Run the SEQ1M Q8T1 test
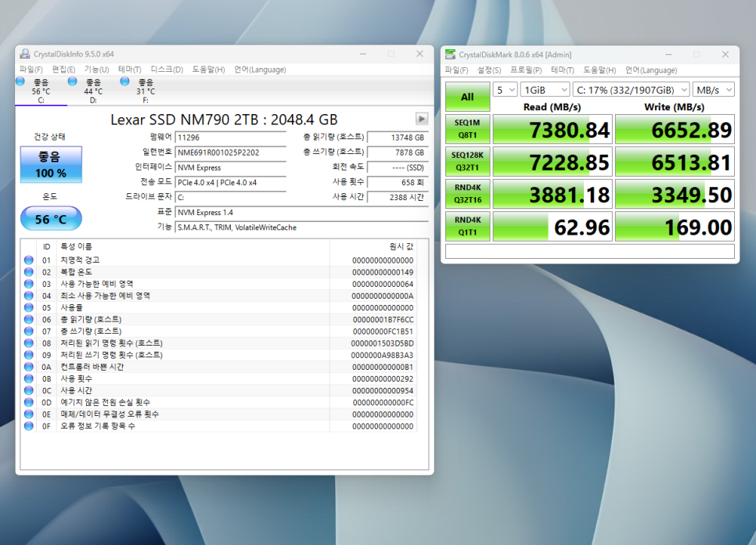Image resolution: width=756 pixels, height=545 pixels. tap(468, 129)
